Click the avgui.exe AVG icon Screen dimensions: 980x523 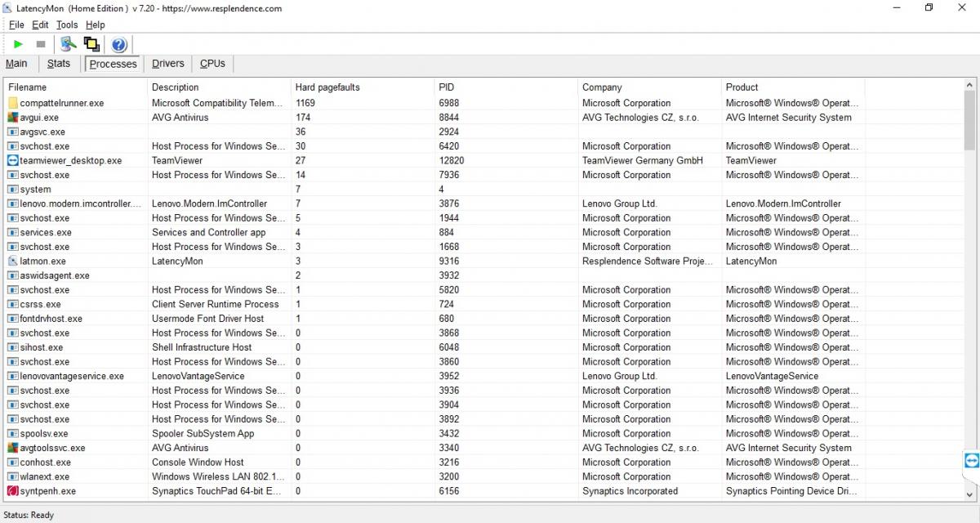[13, 118]
